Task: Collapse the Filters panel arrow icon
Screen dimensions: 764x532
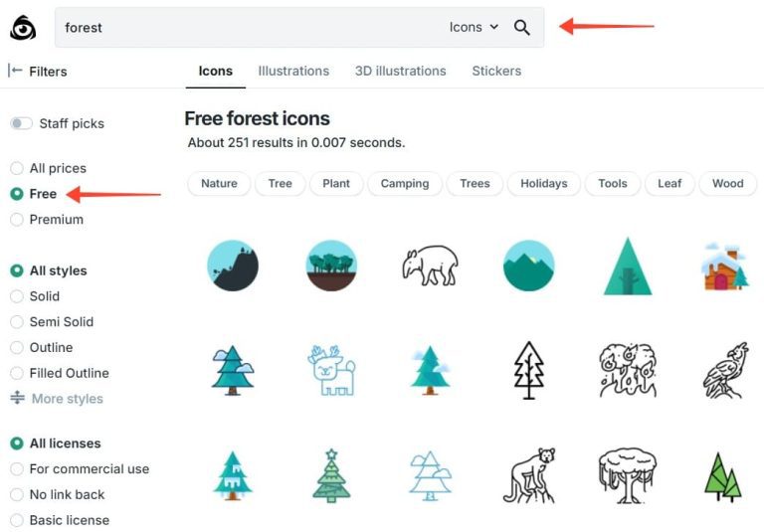Action: tap(15, 71)
